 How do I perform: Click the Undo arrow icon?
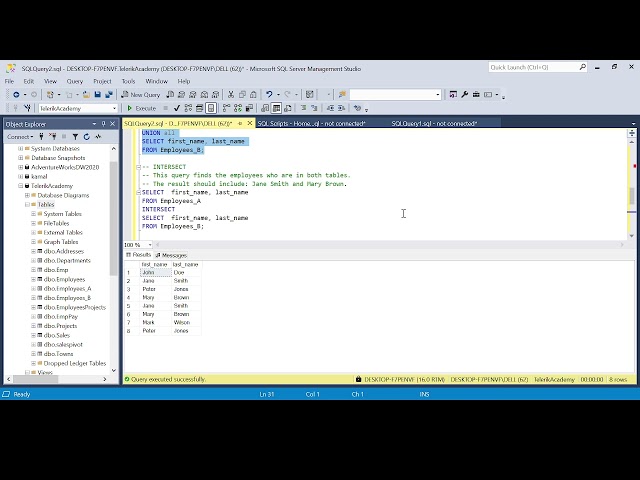[269, 95]
